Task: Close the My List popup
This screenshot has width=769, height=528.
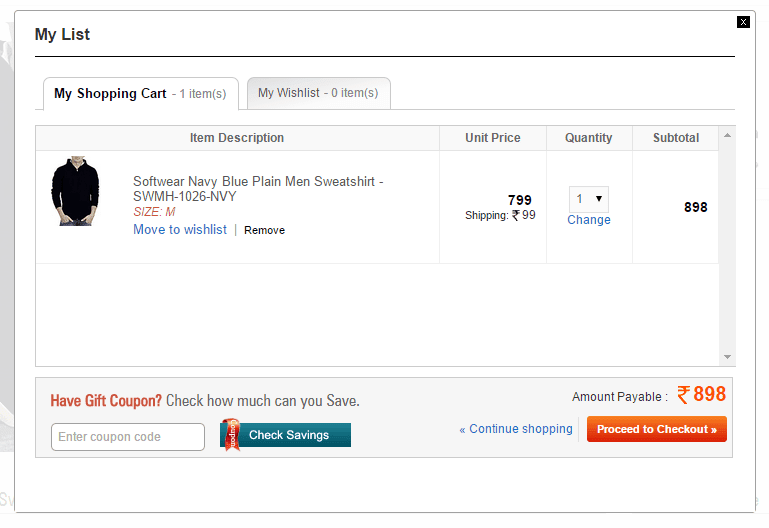Action: 743,22
